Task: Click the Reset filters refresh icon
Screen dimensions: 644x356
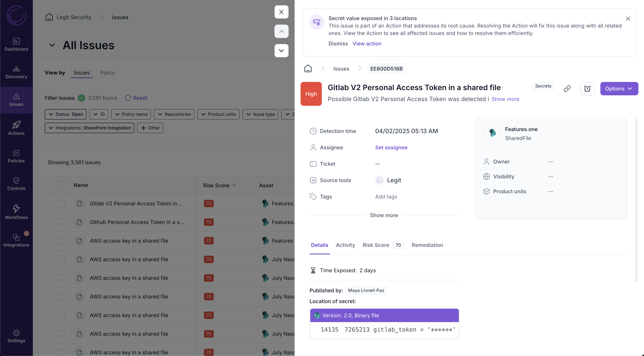Action: click(128, 98)
